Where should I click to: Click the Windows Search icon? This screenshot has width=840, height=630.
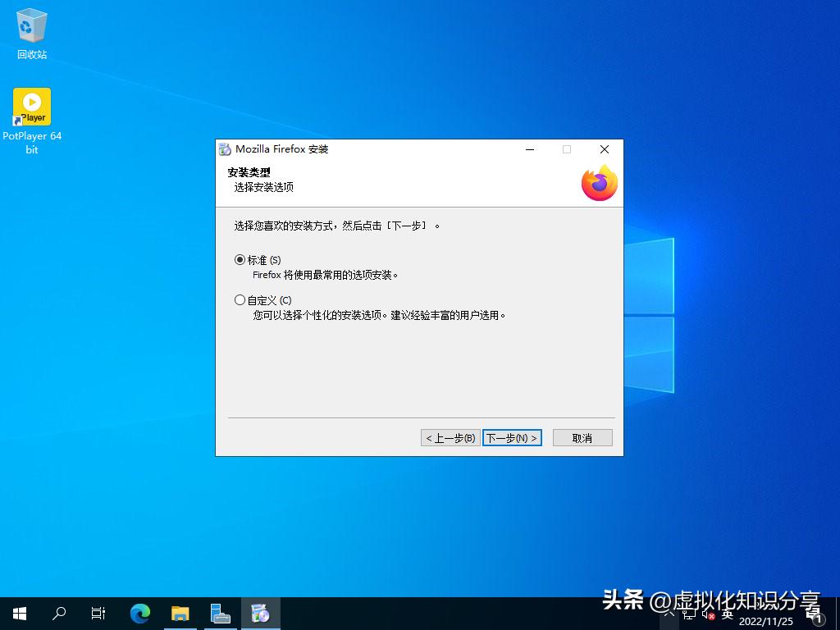tap(58, 613)
